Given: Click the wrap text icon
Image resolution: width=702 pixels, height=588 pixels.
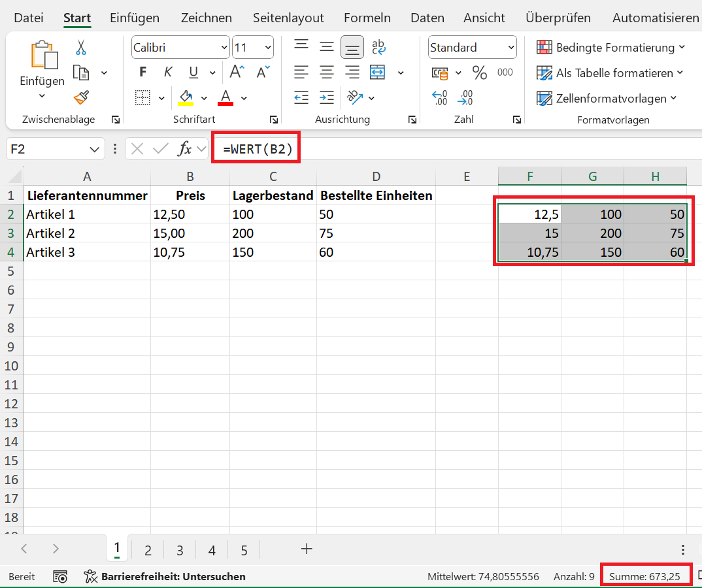Looking at the screenshot, I should point(378,47).
